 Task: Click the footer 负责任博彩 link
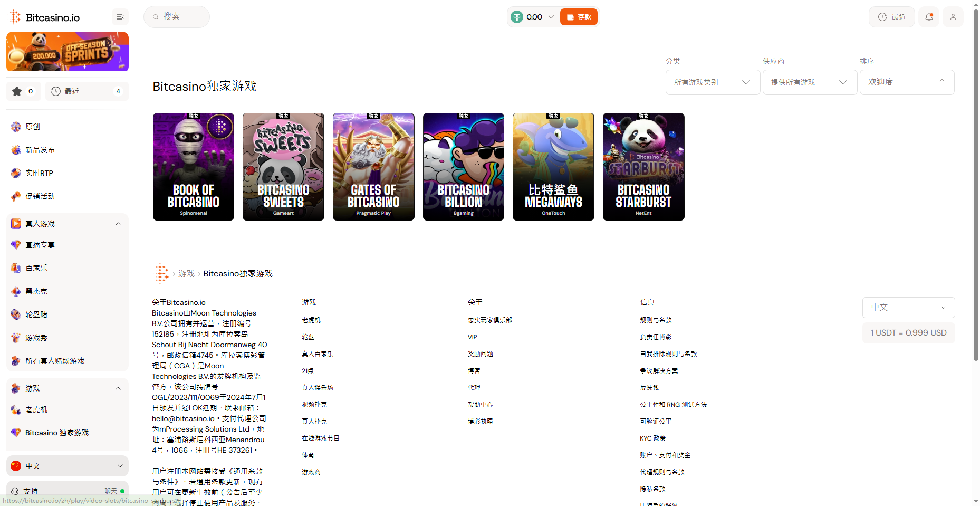tap(656, 337)
